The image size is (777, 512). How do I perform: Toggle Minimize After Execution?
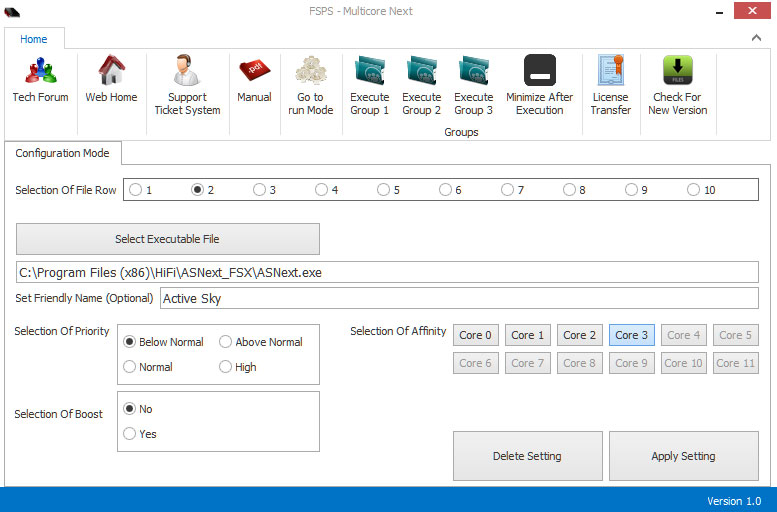point(540,72)
